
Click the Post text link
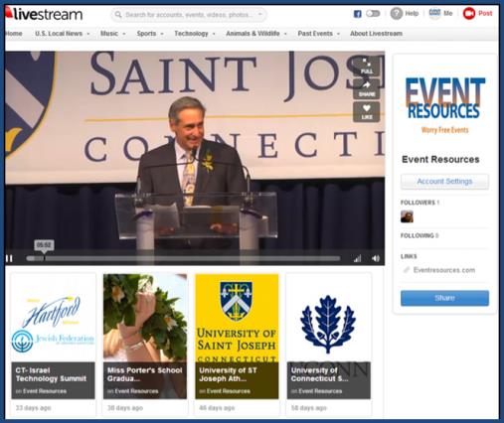pyautogui.click(x=485, y=14)
